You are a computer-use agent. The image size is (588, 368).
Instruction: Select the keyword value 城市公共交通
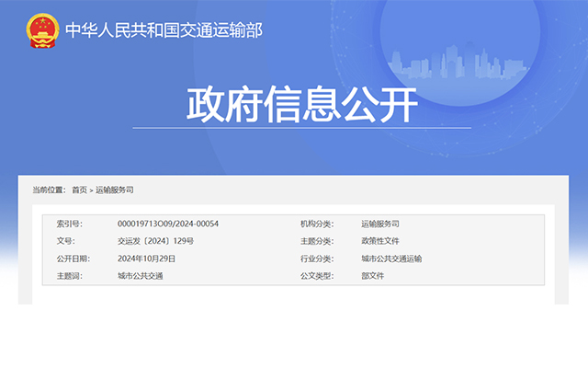tap(140, 276)
